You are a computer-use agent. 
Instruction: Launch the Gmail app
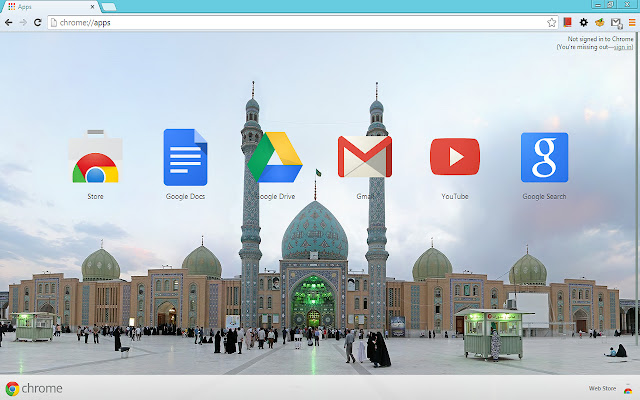pos(365,157)
